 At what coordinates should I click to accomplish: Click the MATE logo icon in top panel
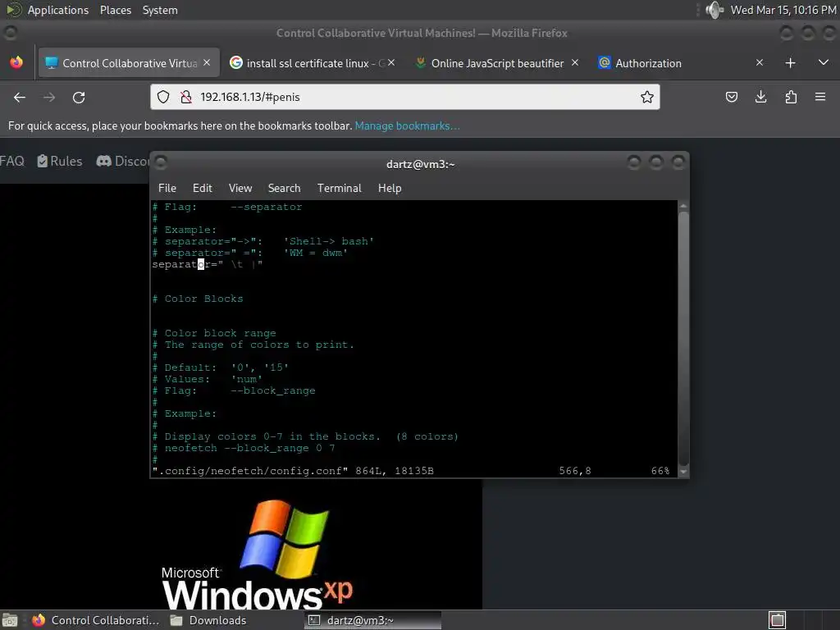click(14, 10)
